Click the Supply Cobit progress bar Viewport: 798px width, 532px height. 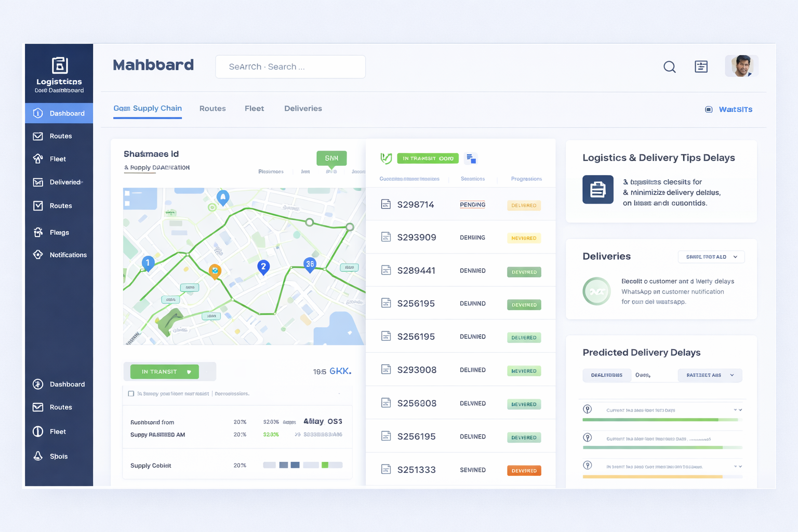(303, 465)
